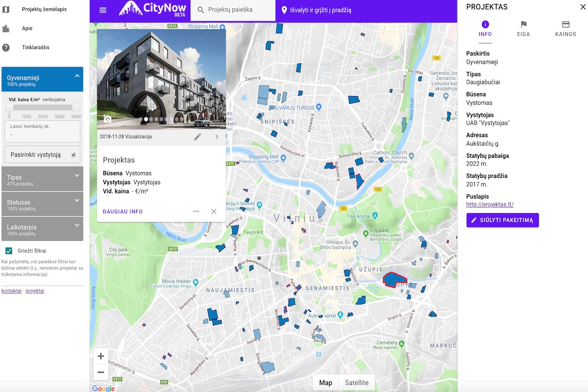Click the Trys kryžiai map label

pyautogui.click(x=358, y=217)
